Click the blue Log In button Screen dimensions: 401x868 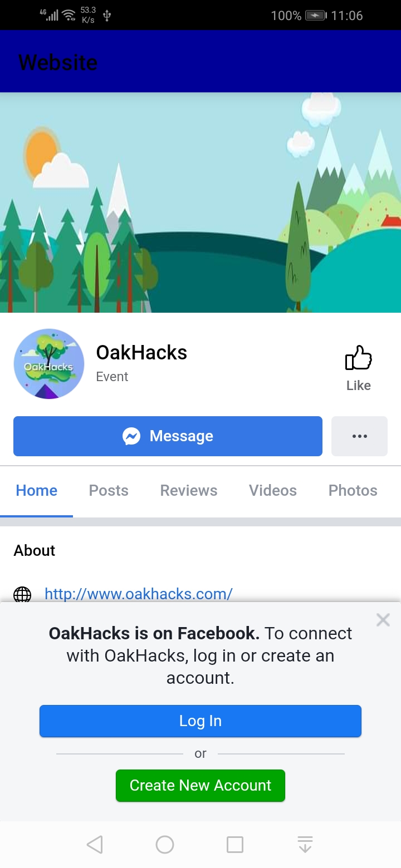tap(200, 721)
